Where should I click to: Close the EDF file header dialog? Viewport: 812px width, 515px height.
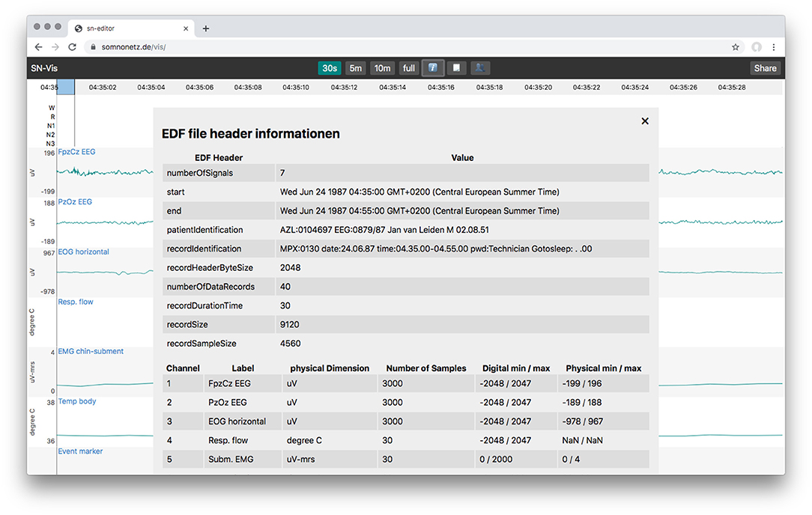[645, 121]
